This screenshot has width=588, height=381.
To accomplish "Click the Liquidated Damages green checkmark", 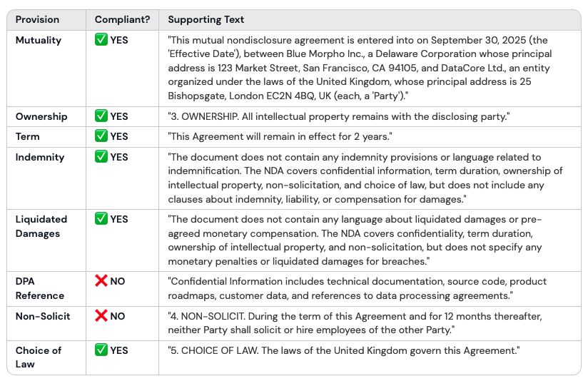I will 101,219.
